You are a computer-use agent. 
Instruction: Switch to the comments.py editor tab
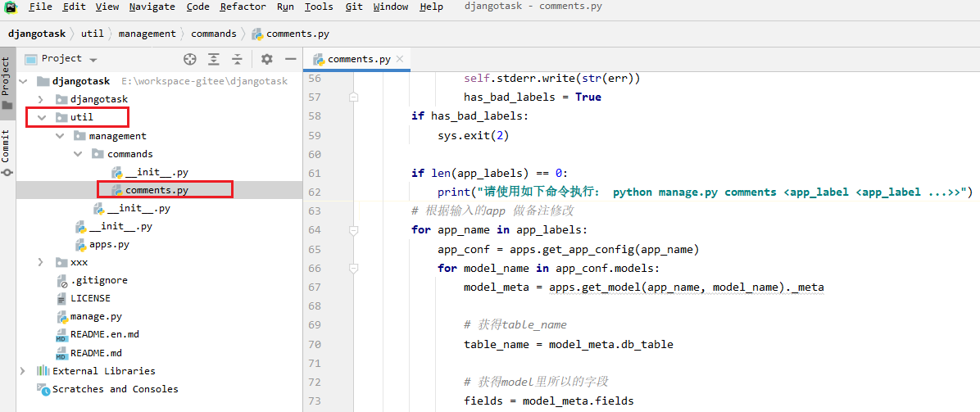[x=359, y=60]
